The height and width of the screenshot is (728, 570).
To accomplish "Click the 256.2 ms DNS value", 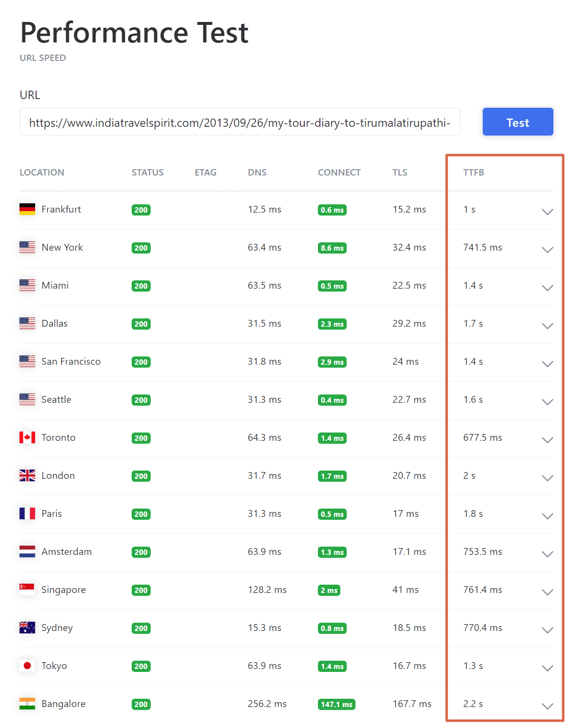I will 267,704.
